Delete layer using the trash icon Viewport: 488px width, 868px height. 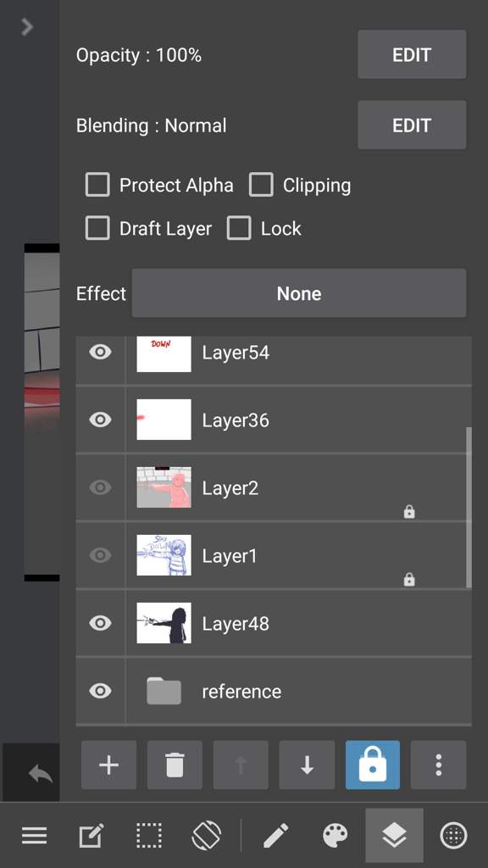[175, 765]
